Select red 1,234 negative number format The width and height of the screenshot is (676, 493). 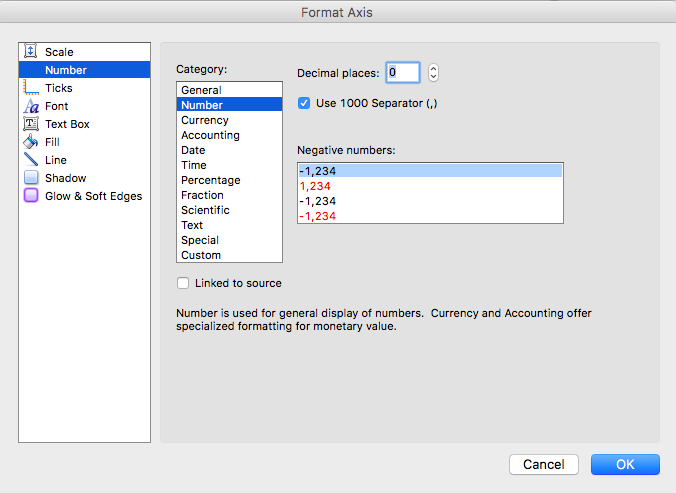tap(317, 186)
